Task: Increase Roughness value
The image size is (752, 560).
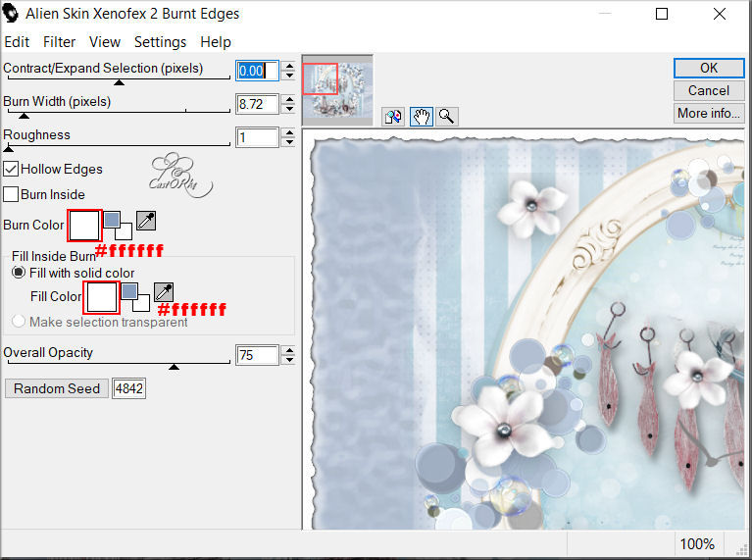Action: point(288,133)
